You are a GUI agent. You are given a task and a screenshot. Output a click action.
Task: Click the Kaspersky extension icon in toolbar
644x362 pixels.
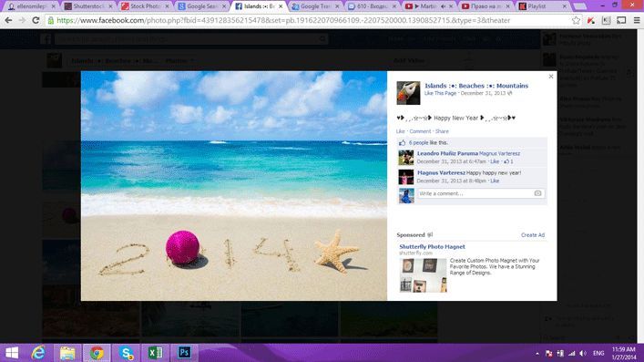tap(591, 20)
